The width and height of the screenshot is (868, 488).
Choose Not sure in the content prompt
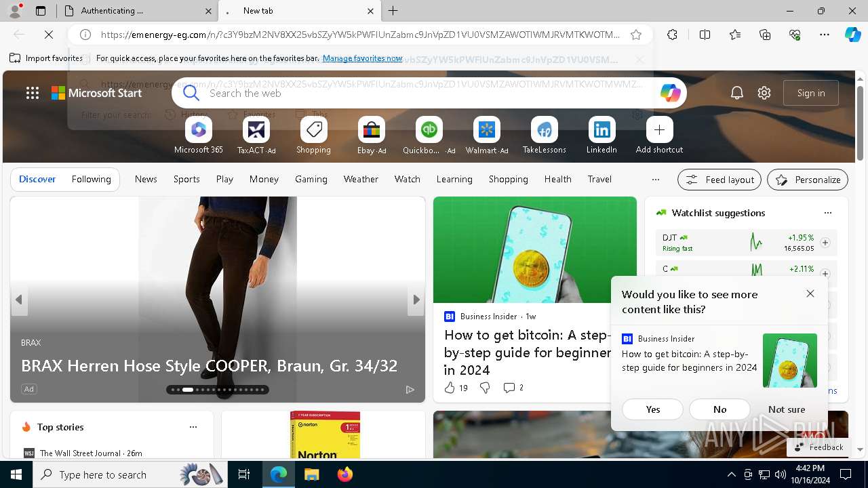(x=787, y=409)
